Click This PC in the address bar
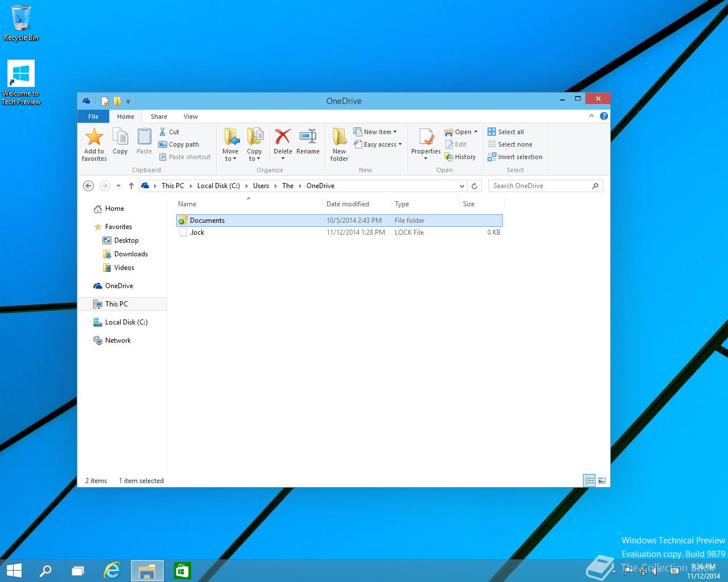Image resolution: width=728 pixels, height=582 pixels. click(x=172, y=186)
